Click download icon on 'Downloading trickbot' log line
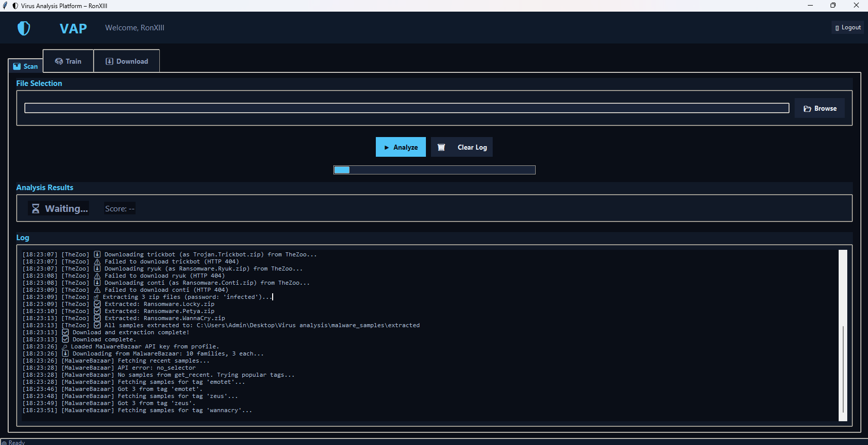Image resolution: width=868 pixels, height=445 pixels. (97, 254)
